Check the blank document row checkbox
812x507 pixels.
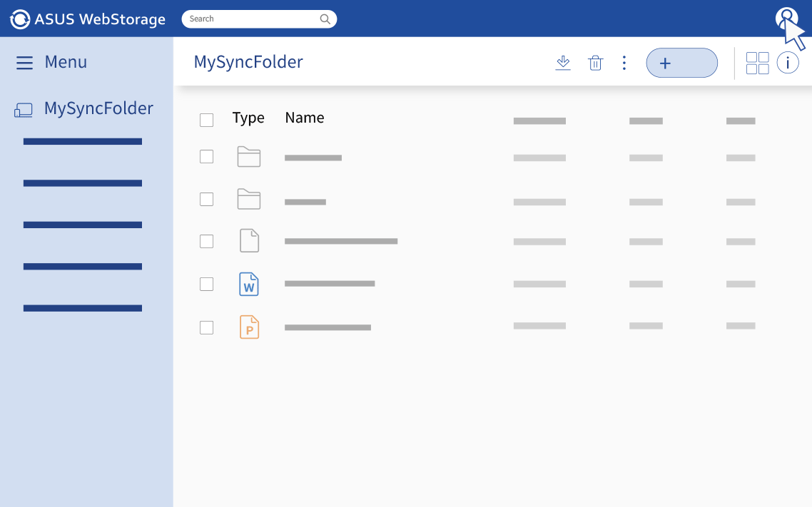coord(207,241)
